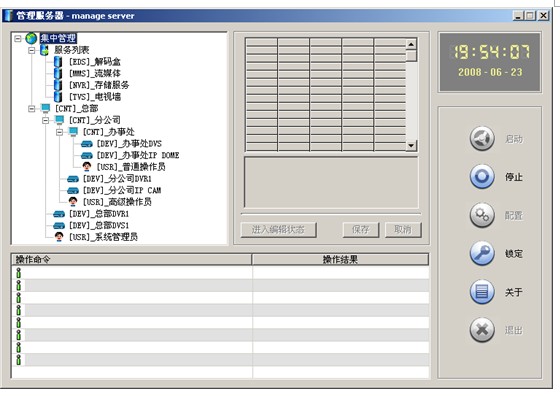The image size is (560, 398).
Task: Click device icon beside [DEV]_总部DVS1
Action: 59,226
